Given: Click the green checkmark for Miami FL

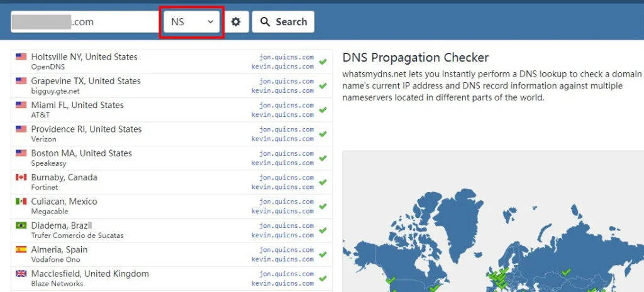Looking at the screenshot, I should coord(323,110).
